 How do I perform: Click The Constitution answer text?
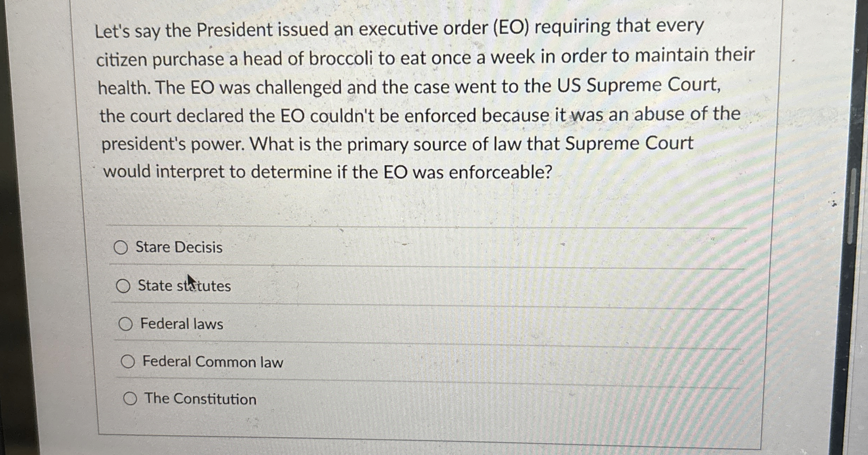coord(201,399)
